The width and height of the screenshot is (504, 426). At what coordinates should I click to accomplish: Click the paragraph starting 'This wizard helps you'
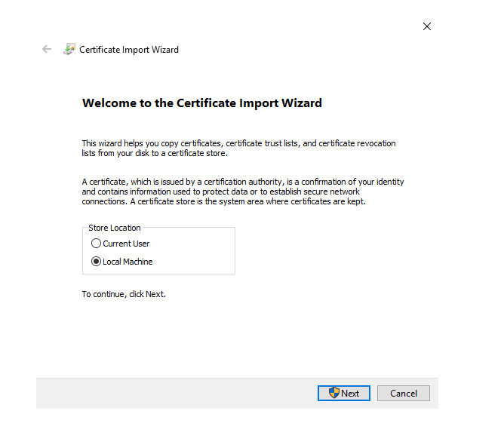(238, 148)
